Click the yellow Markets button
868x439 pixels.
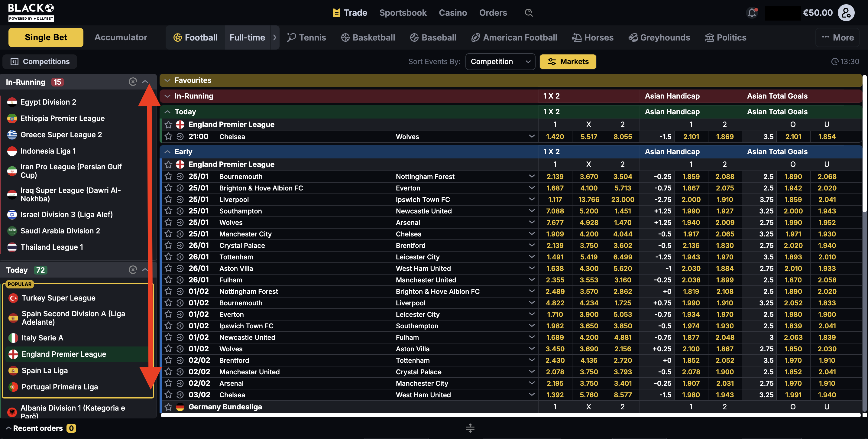click(x=568, y=62)
